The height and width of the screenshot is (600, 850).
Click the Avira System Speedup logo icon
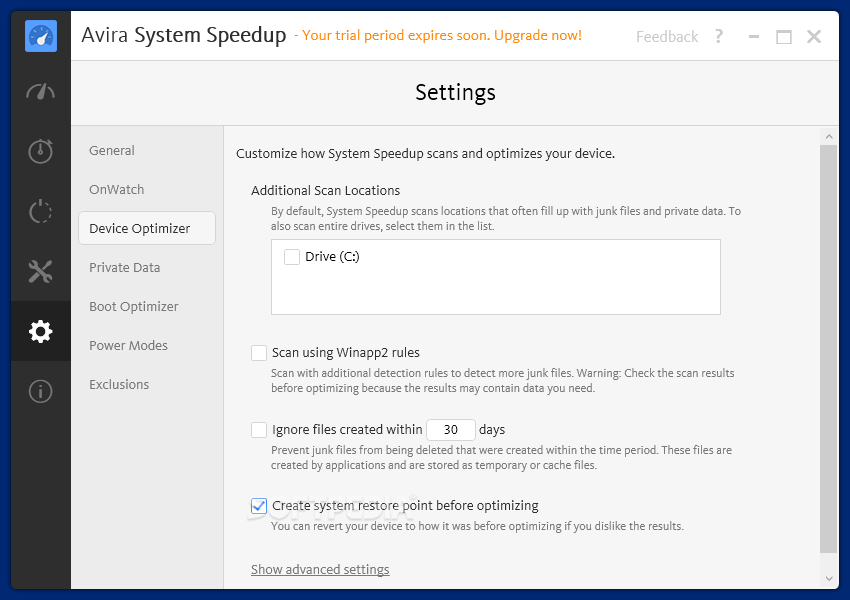(x=41, y=36)
